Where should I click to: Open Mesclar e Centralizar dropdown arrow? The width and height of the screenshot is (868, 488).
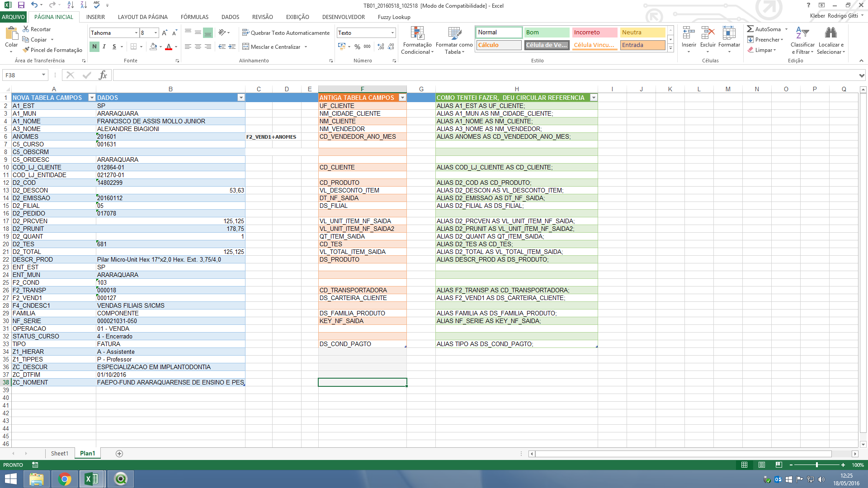point(306,47)
